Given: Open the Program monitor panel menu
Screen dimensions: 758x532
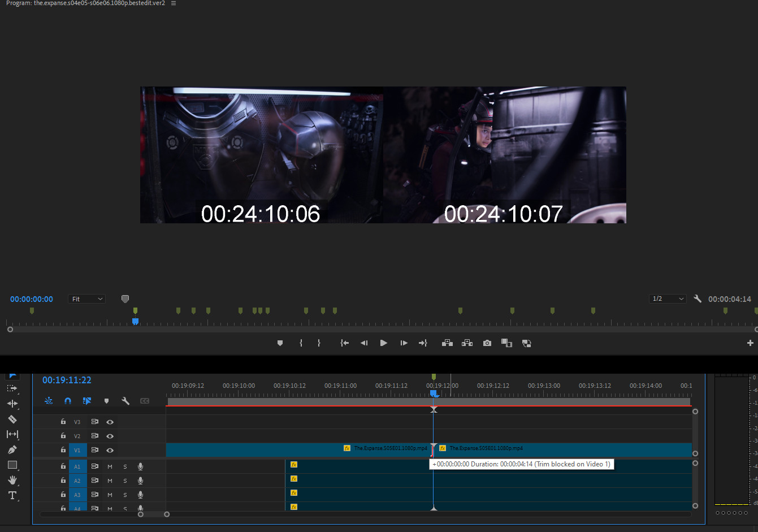Looking at the screenshot, I should (x=174, y=3).
